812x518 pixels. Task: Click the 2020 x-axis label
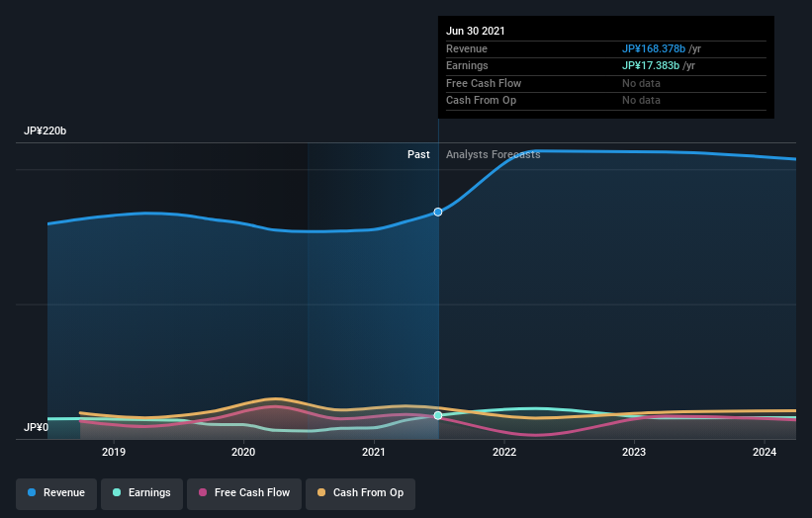(243, 453)
